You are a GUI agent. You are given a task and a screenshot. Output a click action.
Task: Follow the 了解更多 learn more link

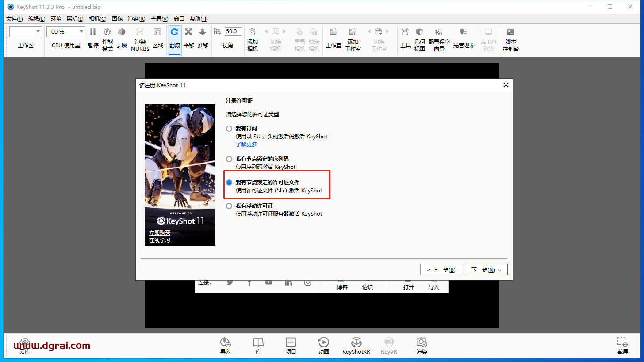[x=246, y=144]
